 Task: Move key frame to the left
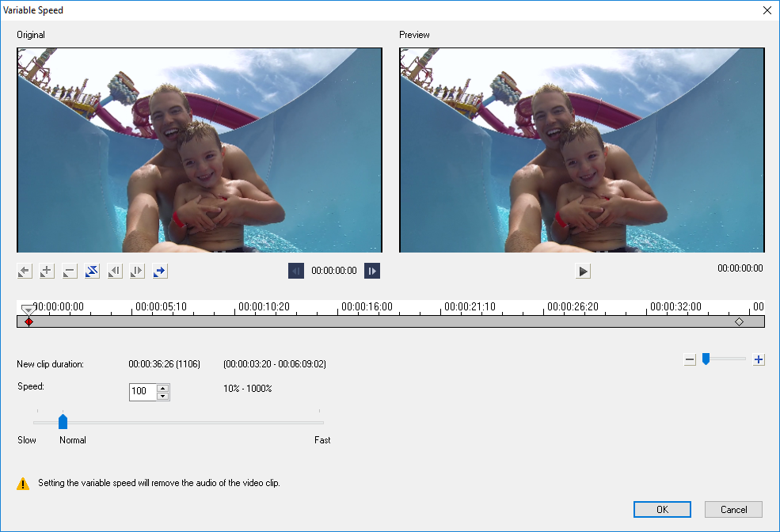click(115, 271)
